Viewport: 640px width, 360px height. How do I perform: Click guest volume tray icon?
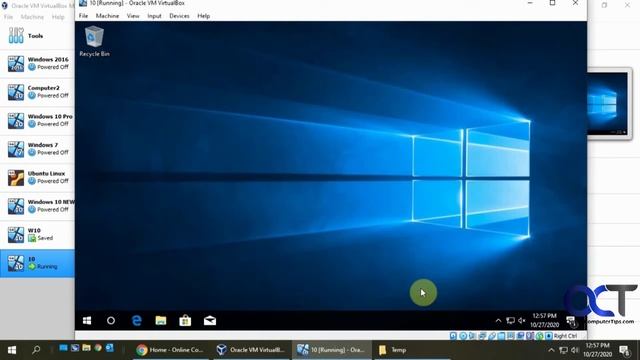click(x=521, y=321)
